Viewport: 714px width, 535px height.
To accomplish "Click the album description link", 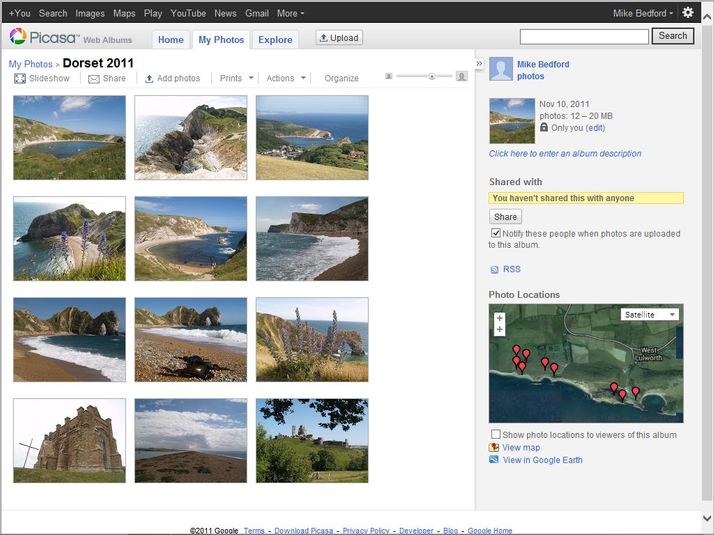I will click(565, 154).
